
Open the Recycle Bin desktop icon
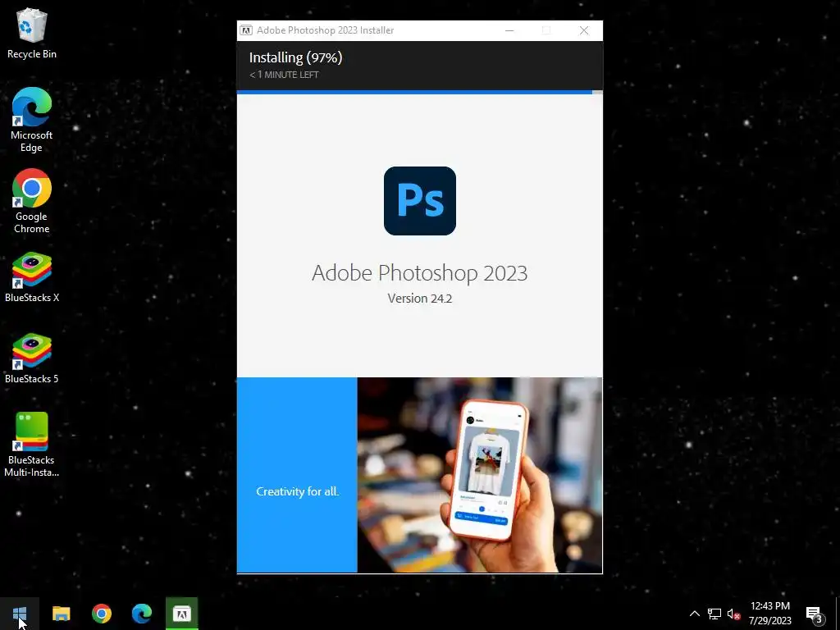pos(32,33)
